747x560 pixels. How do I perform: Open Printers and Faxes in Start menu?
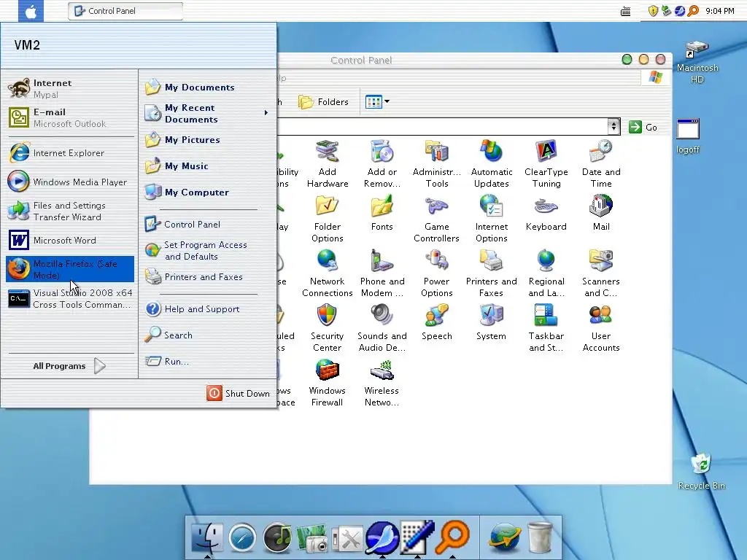click(206, 276)
